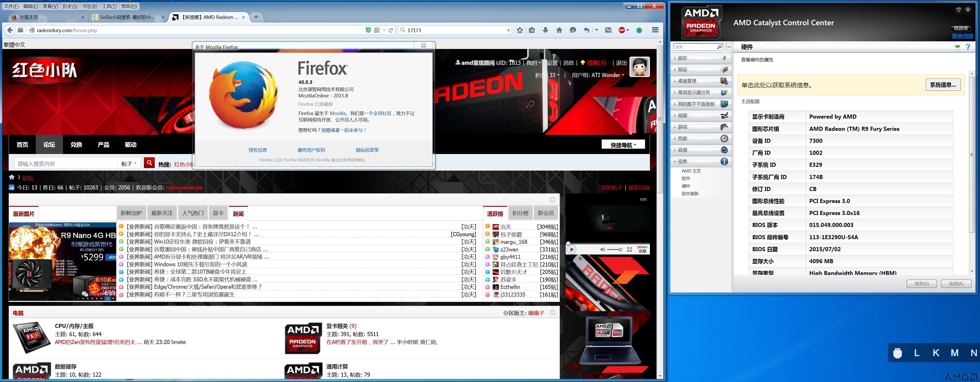Click the 系统信息... button
This screenshot has height=382, width=980.
pos(943,85)
